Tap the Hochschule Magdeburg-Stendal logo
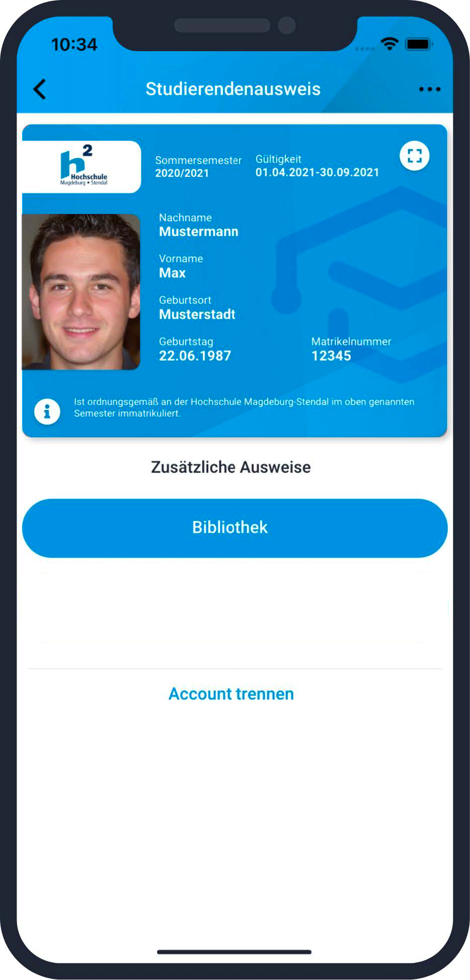Screen dimensions: 470x980 (83, 166)
